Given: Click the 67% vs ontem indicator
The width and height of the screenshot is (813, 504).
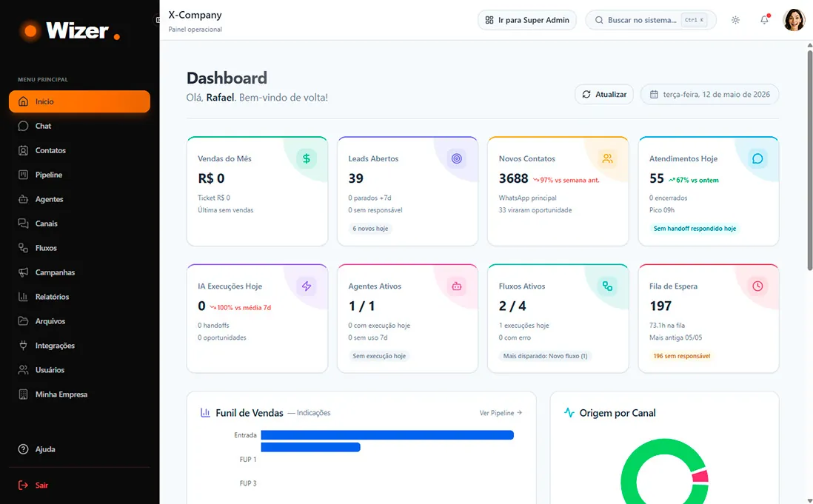Looking at the screenshot, I should coord(693,181).
